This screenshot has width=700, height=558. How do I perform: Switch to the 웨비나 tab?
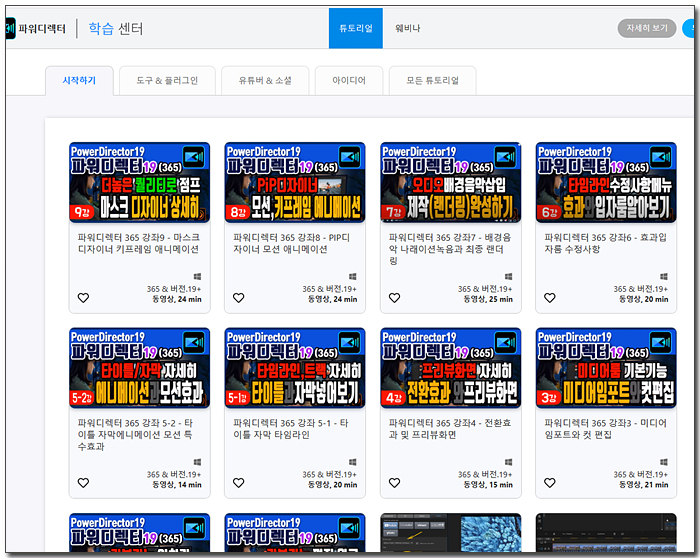click(x=408, y=28)
